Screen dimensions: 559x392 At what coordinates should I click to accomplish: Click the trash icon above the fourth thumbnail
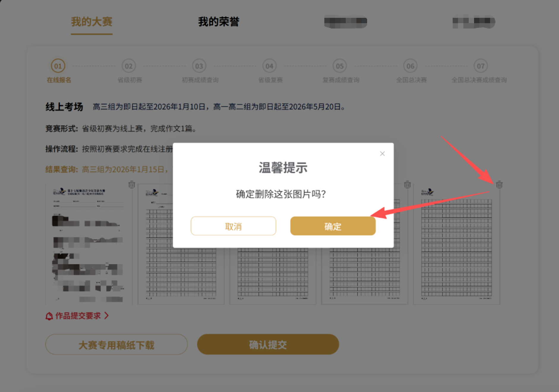[407, 185]
